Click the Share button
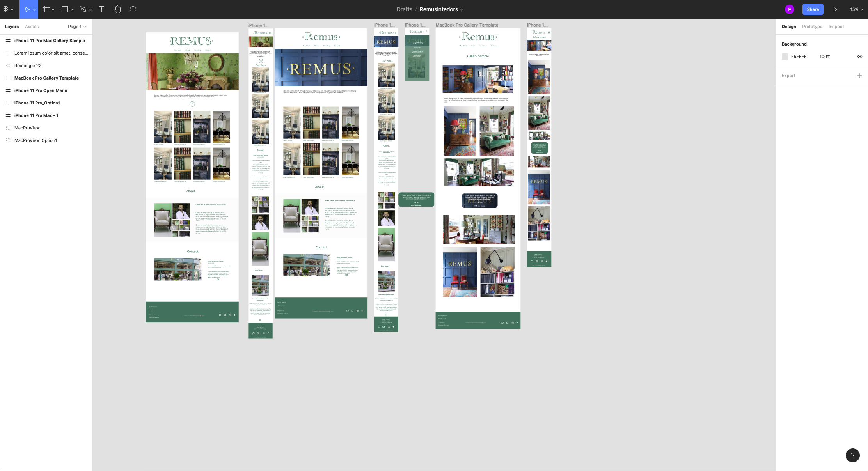This screenshot has width=868, height=471. [813, 9]
